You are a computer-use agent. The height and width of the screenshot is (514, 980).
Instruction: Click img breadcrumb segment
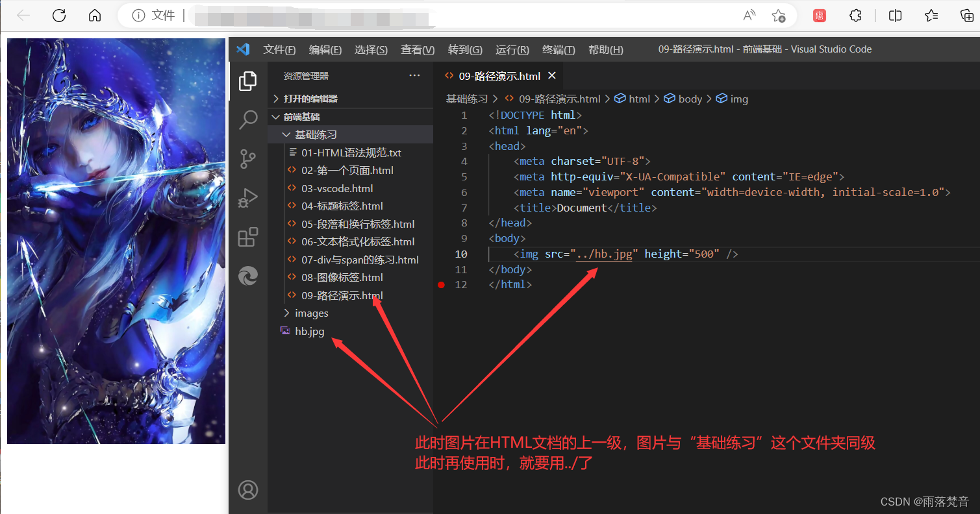tap(733, 99)
